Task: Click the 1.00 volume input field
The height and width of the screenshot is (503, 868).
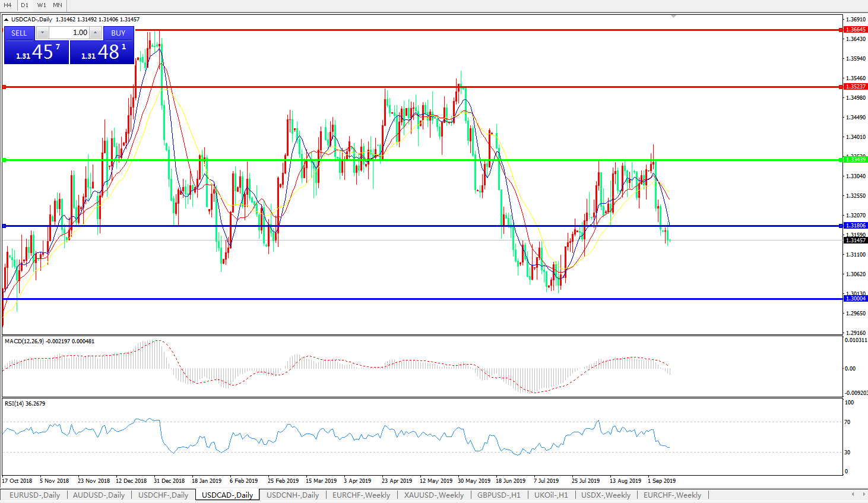Action: point(69,33)
